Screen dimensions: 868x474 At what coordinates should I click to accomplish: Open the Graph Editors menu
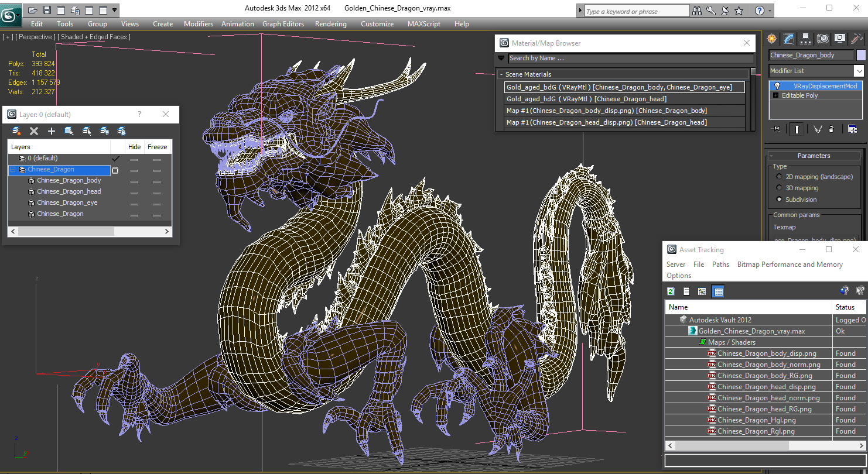(x=283, y=24)
